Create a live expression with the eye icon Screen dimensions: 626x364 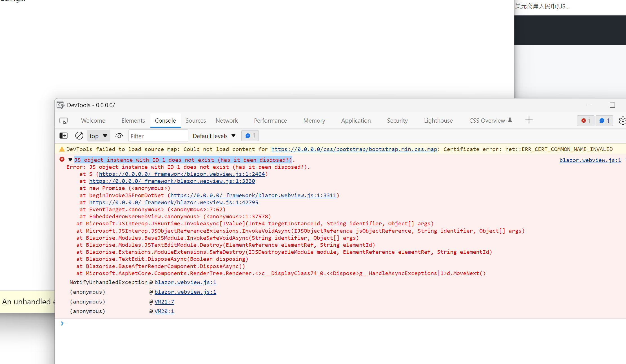119,136
